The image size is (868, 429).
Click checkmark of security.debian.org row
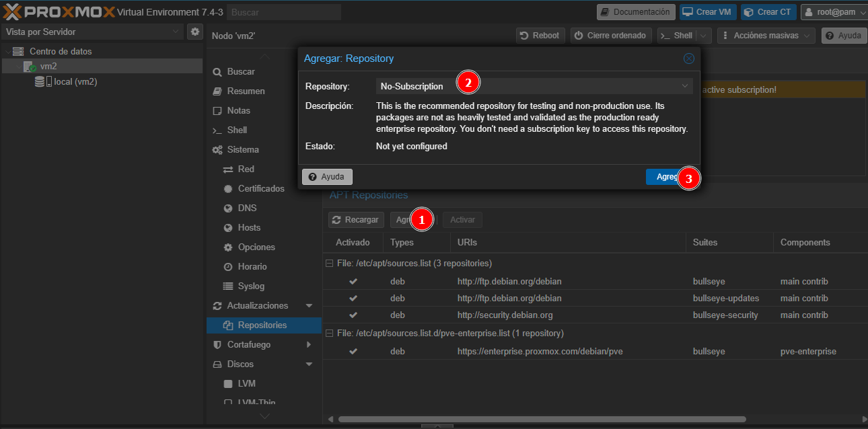pos(353,315)
